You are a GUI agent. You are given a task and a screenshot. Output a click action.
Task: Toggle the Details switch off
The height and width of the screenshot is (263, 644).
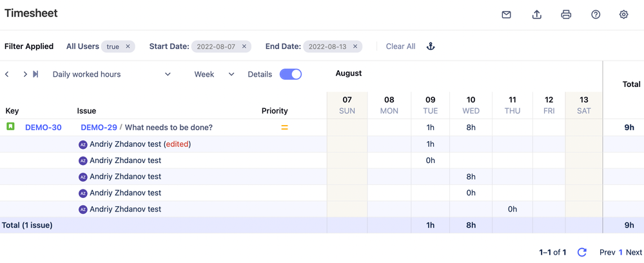291,74
